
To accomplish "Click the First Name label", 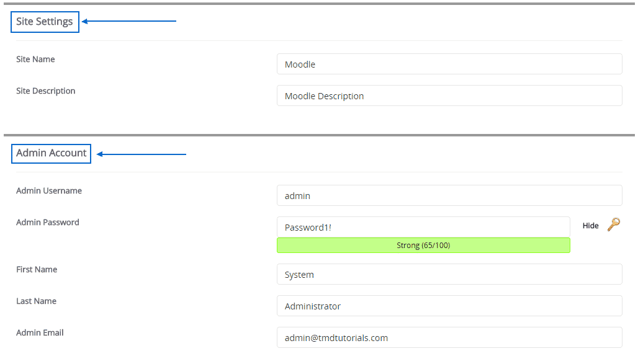I will click(37, 269).
